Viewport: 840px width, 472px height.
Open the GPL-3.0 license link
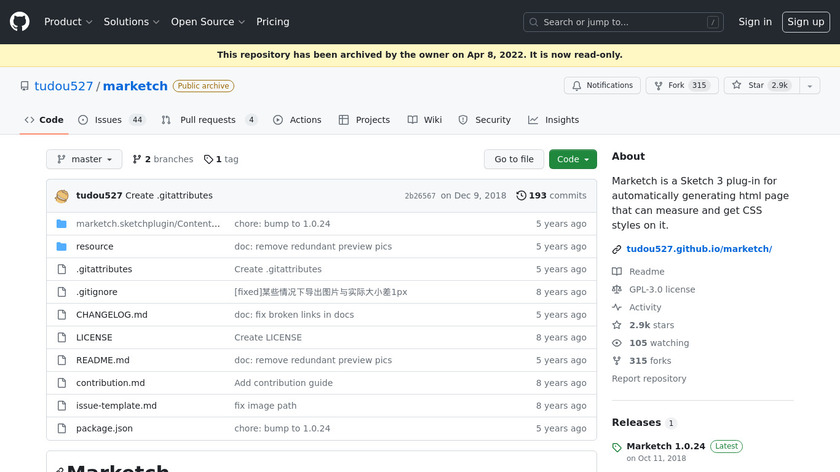click(661, 290)
